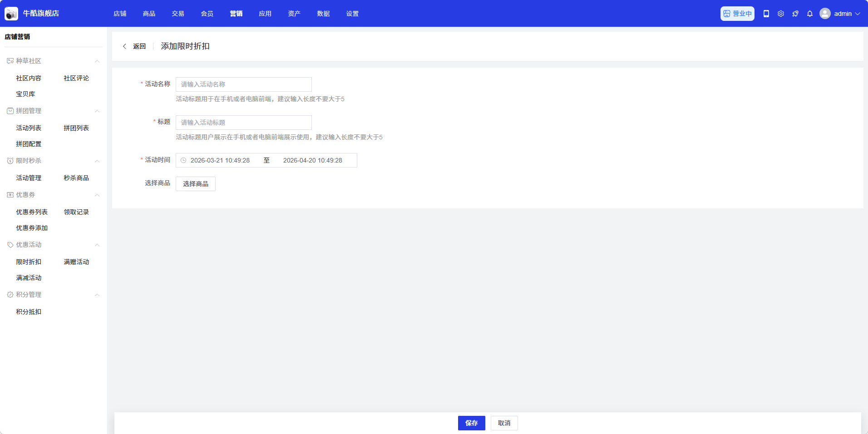This screenshot has width=868, height=434.
Task: Focus the 活动名称 input field
Action: pos(243,84)
